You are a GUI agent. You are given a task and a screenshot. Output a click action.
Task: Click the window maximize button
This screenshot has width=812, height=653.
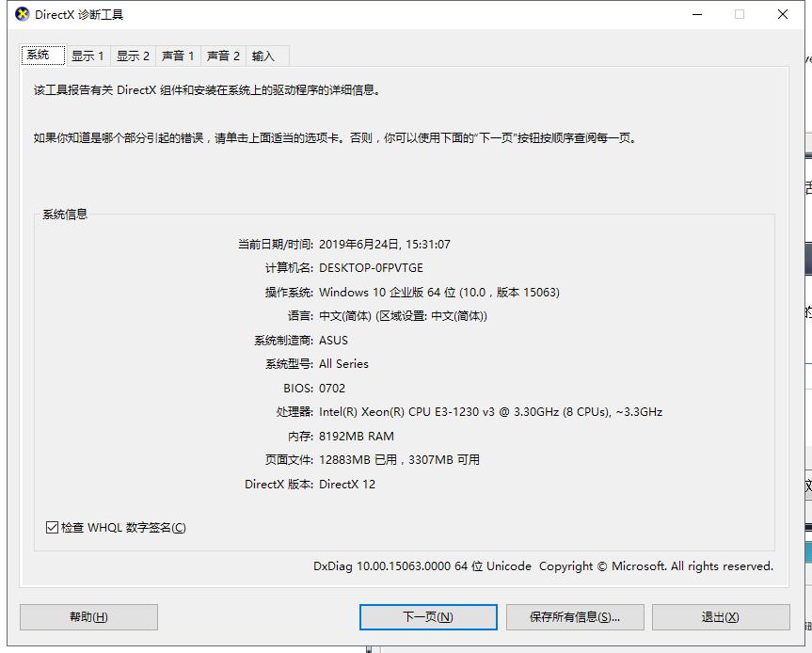(x=740, y=14)
